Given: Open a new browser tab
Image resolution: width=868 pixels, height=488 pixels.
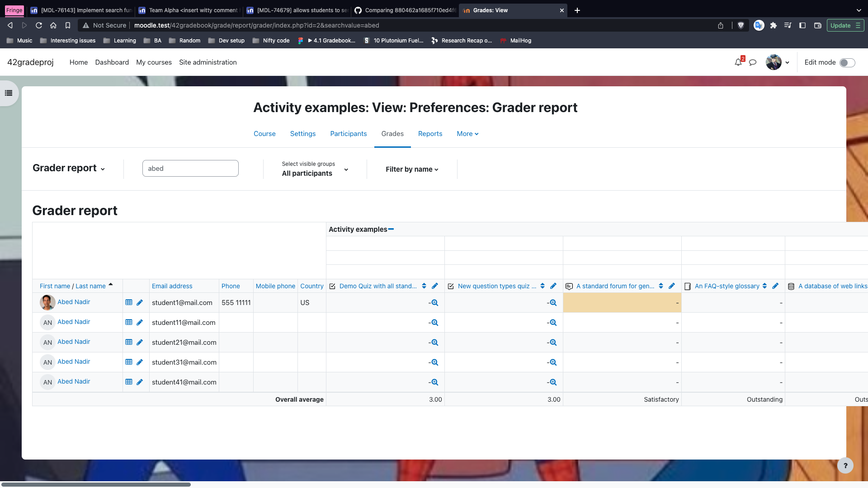Looking at the screenshot, I should [x=577, y=10].
